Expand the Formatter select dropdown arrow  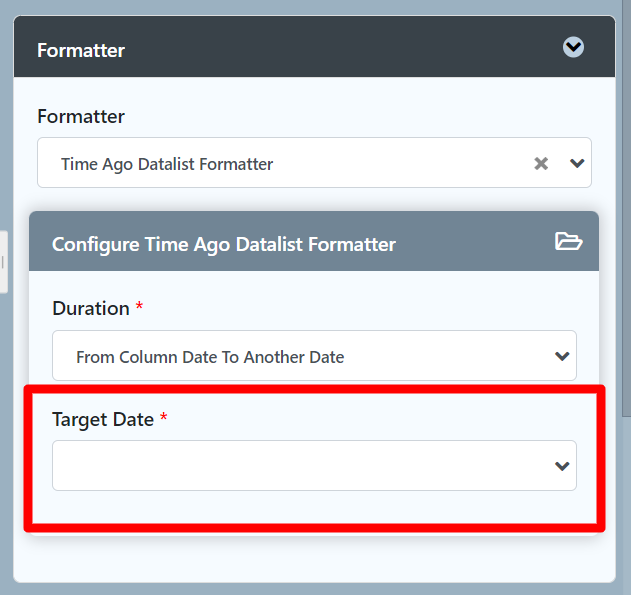pos(576,163)
